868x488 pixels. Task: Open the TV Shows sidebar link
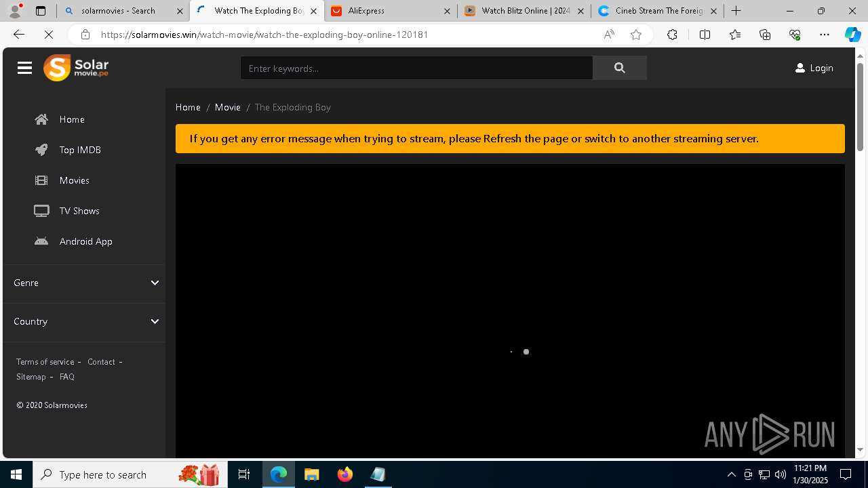click(79, 211)
